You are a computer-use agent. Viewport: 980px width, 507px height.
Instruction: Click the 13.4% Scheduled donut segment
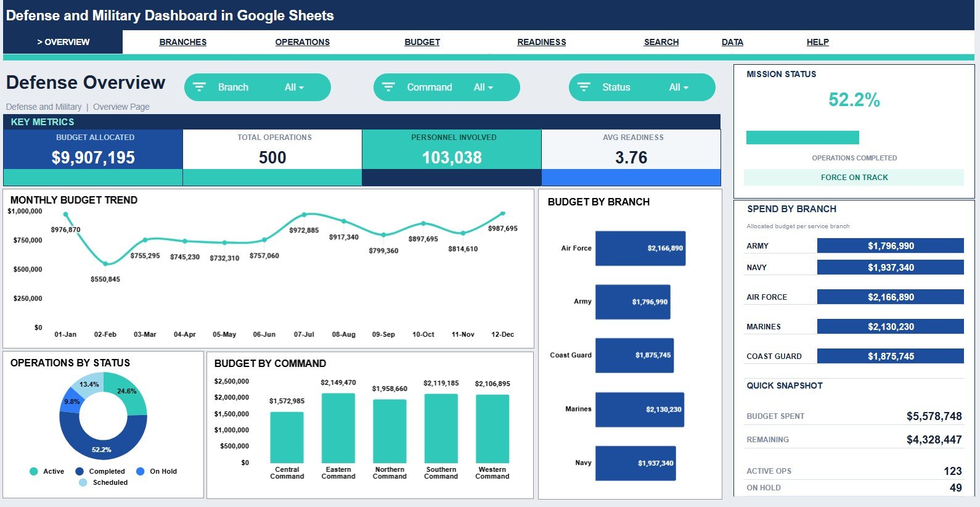(89, 384)
